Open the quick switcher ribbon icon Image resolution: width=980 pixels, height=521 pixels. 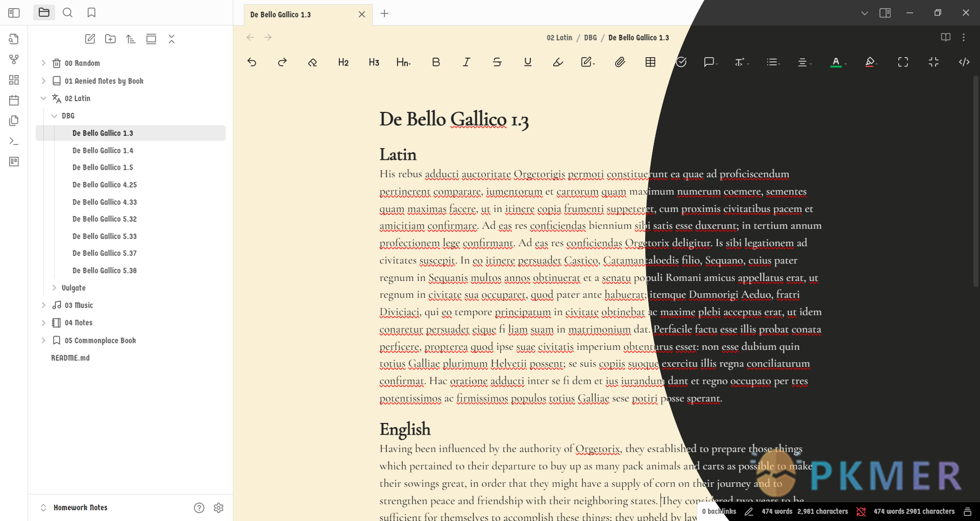click(14, 39)
